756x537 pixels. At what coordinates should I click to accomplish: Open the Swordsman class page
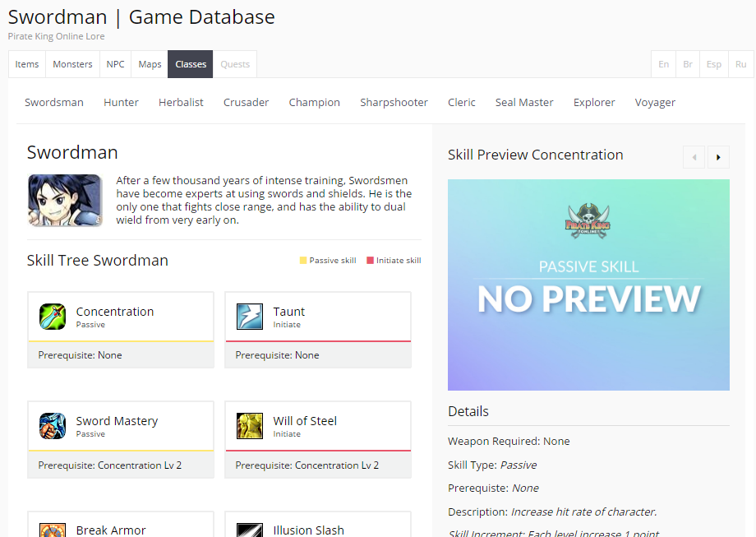pos(54,102)
